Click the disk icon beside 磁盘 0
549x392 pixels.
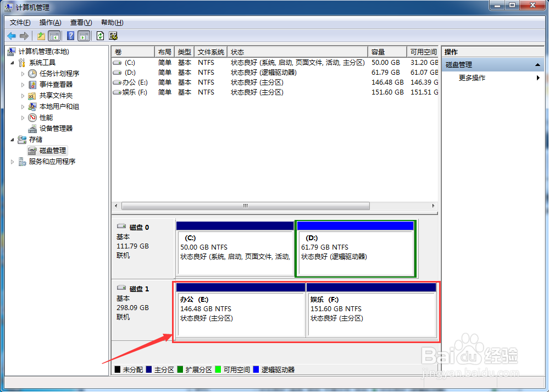click(122, 227)
